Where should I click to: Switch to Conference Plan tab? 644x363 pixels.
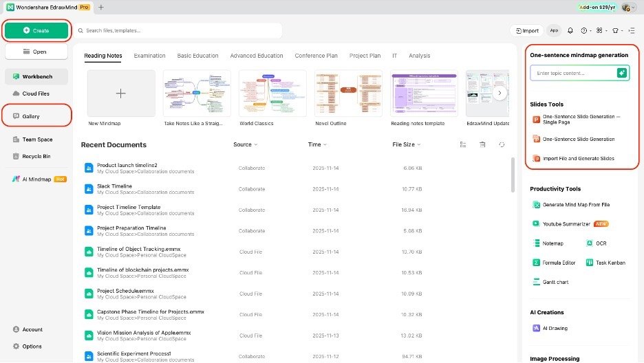pyautogui.click(x=316, y=56)
